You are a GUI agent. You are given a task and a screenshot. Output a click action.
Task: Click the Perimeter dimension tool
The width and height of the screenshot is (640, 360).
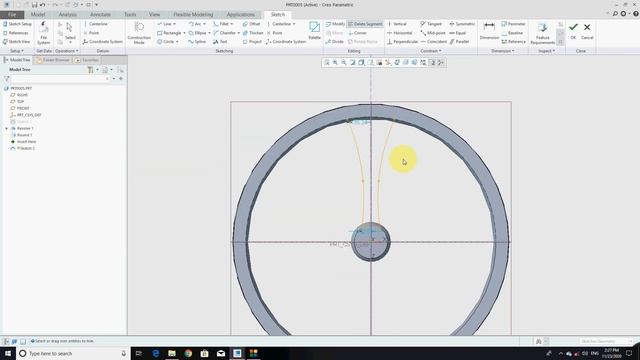pos(513,24)
